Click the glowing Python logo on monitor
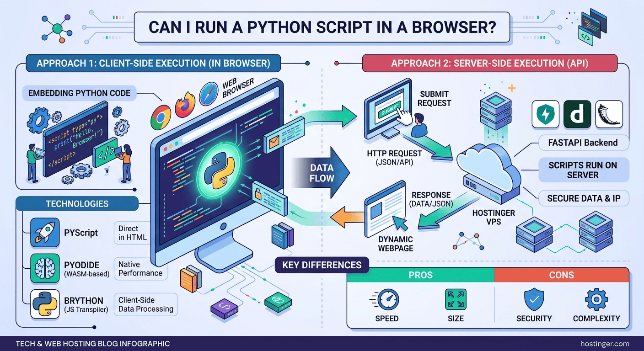The width and height of the screenshot is (644, 351). coord(219,170)
